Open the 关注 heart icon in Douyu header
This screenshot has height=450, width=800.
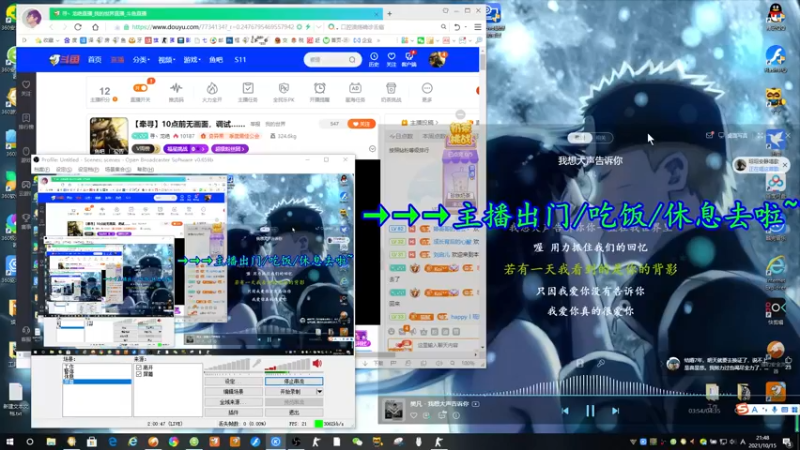click(391, 57)
